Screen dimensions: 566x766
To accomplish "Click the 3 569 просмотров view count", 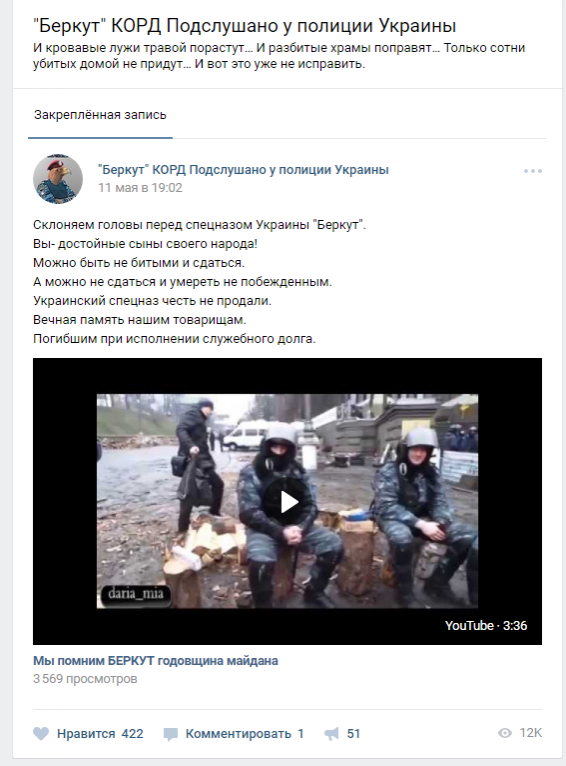I will click(x=85, y=679).
